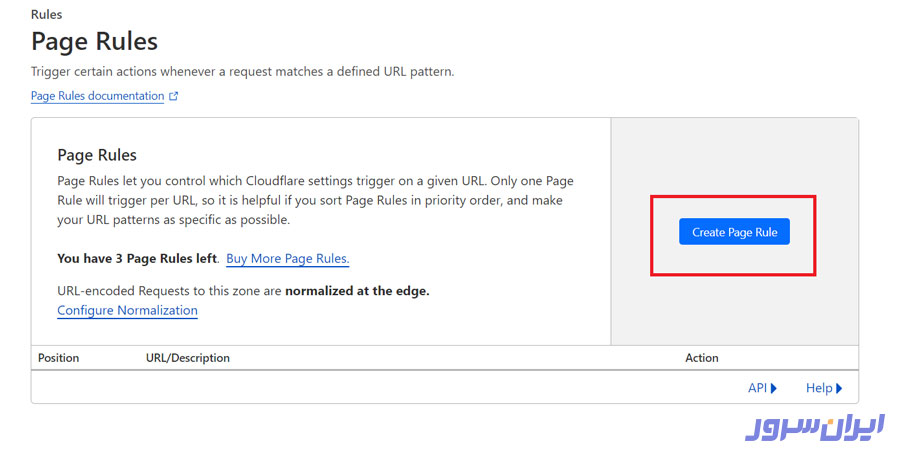The height and width of the screenshot is (450, 900).
Task: Select the Action column header
Action: 701,358
